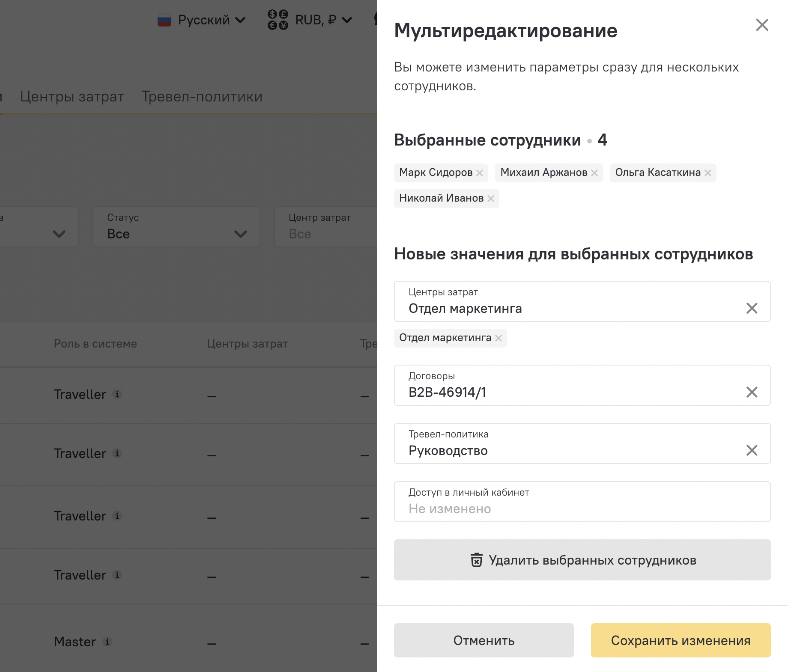788x672 pixels.
Task: Click the Центр затрат filter field
Action: click(x=325, y=227)
